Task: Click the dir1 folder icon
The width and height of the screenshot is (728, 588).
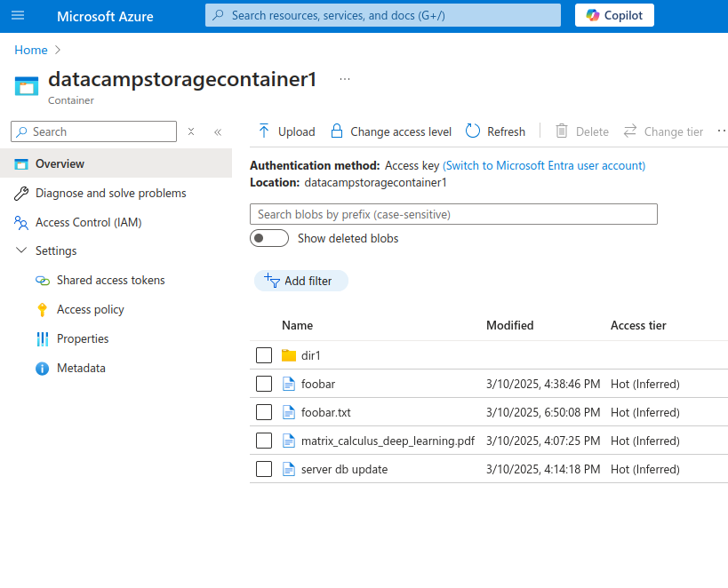Action: pyautogui.click(x=289, y=355)
